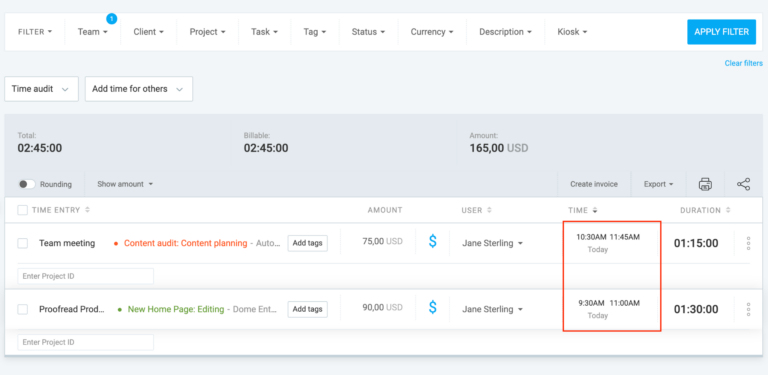Change user Jane Sterling on Team meeting row
This screenshot has height=375, width=768.
[x=492, y=243]
